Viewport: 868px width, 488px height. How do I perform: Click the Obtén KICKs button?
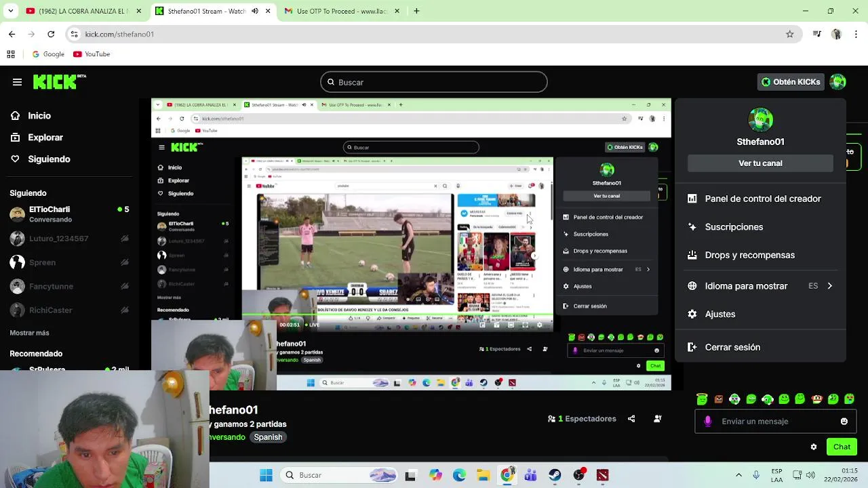click(x=790, y=82)
